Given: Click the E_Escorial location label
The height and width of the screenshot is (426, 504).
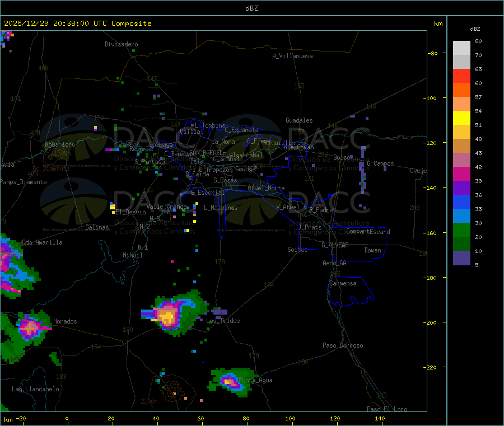Looking at the screenshot, I should click(x=207, y=193).
